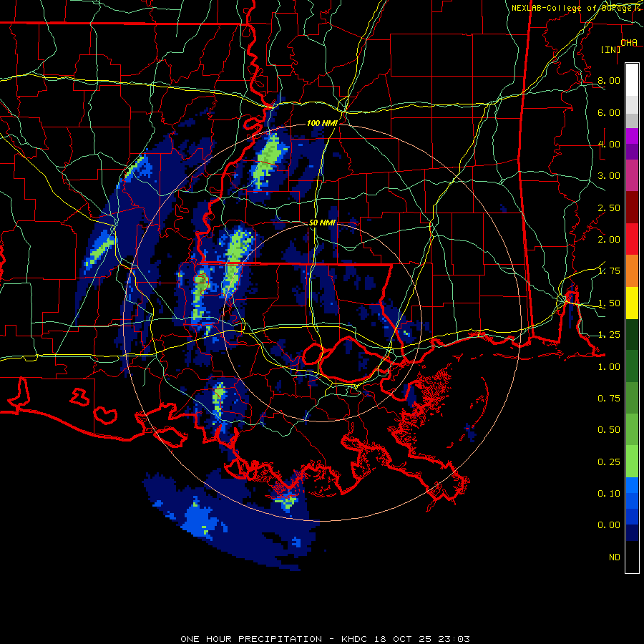Pick the orange legend swatch near 1.75

pos(632,271)
